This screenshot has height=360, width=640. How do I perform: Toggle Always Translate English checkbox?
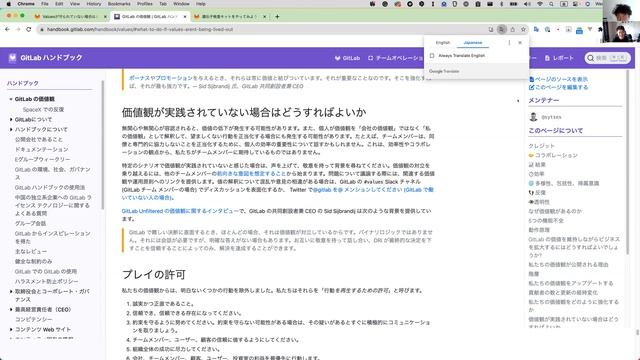point(432,56)
